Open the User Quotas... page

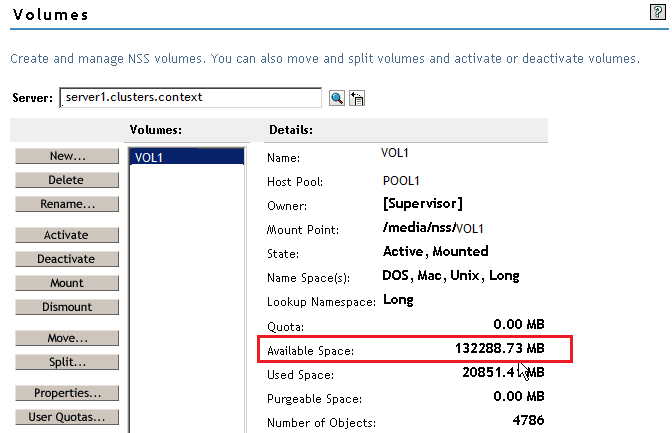pos(66,417)
